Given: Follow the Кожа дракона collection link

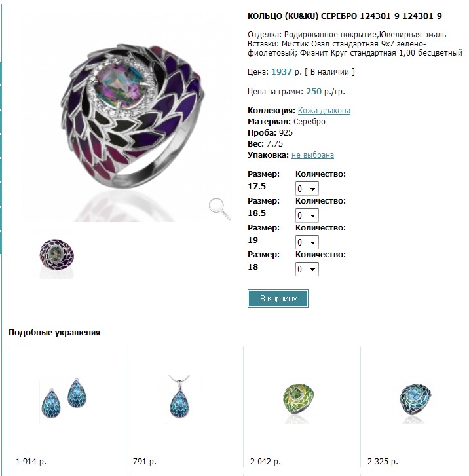Looking at the screenshot, I should pyautogui.click(x=324, y=111).
